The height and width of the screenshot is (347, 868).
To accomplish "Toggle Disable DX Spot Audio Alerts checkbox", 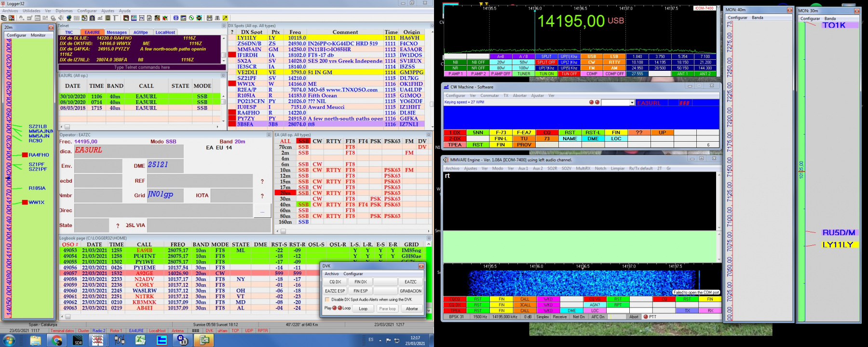I will (327, 299).
